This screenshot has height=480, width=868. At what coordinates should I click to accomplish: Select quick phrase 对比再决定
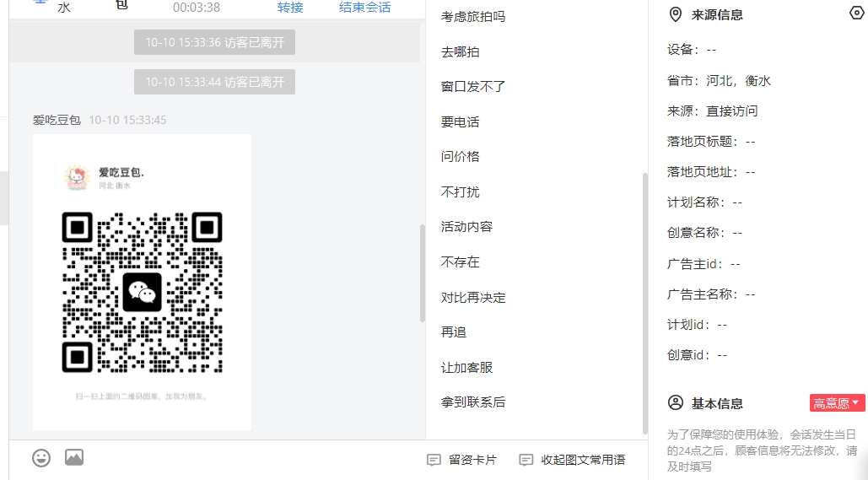point(473,297)
